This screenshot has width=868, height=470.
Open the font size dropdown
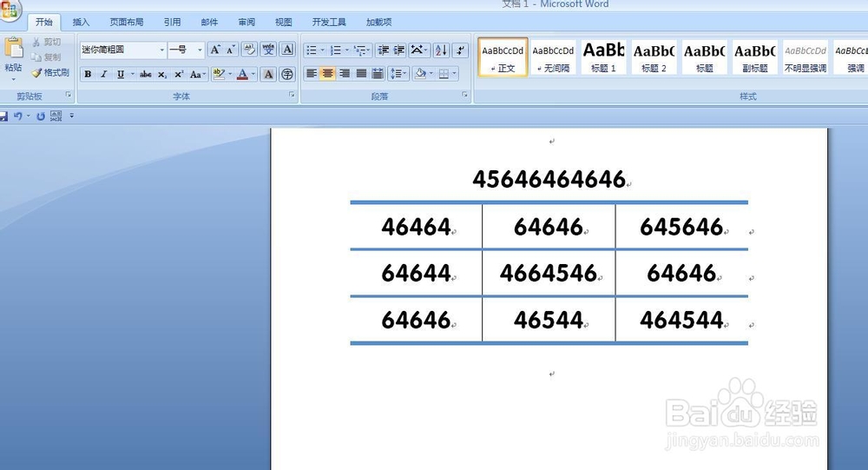pyautogui.click(x=200, y=50)
